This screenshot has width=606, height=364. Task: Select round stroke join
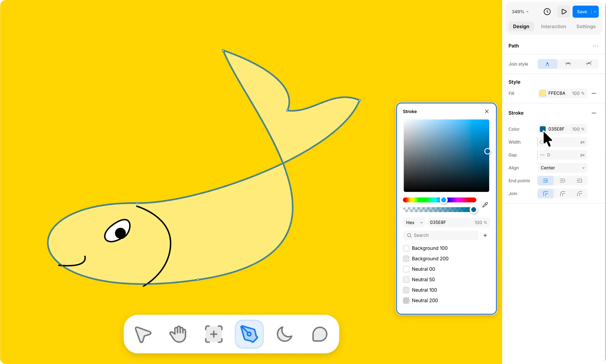point(563,194)
